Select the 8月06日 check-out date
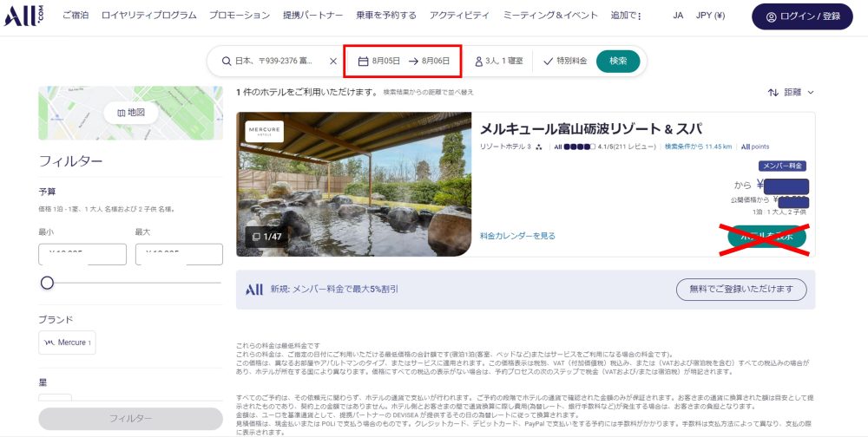 click(436, 62)
